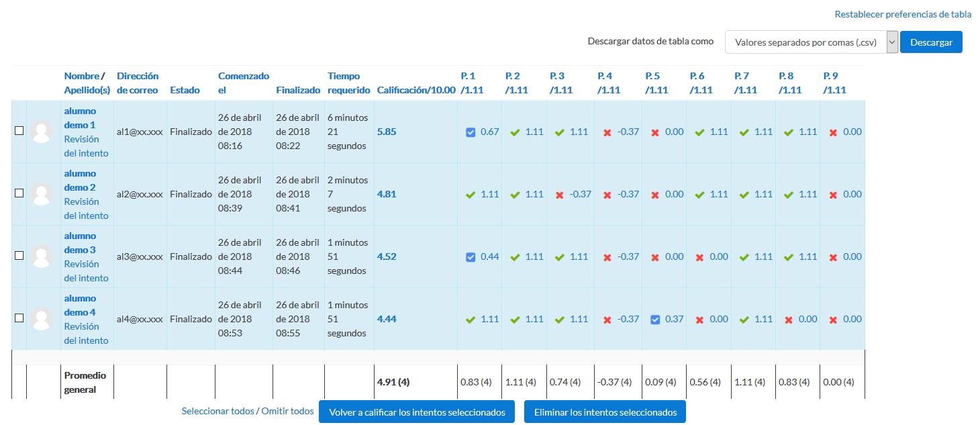This screenshot has height=425, width=980.
Task: Click email al3@xx.xxx cell
Action: [140, 256]
